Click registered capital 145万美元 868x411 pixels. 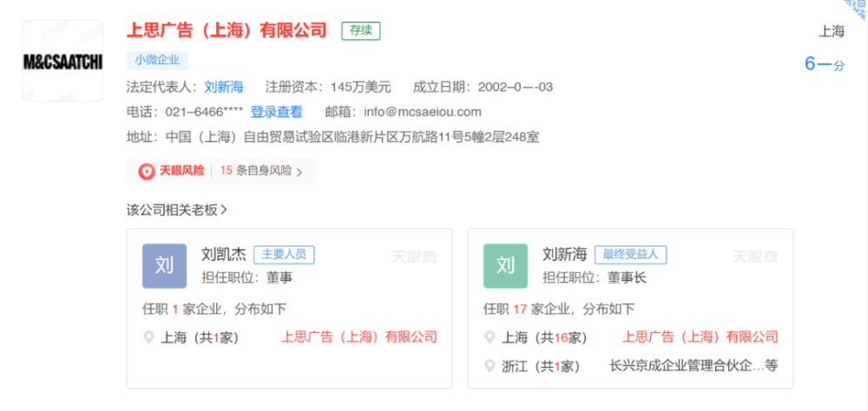click(x=361, y=87)
